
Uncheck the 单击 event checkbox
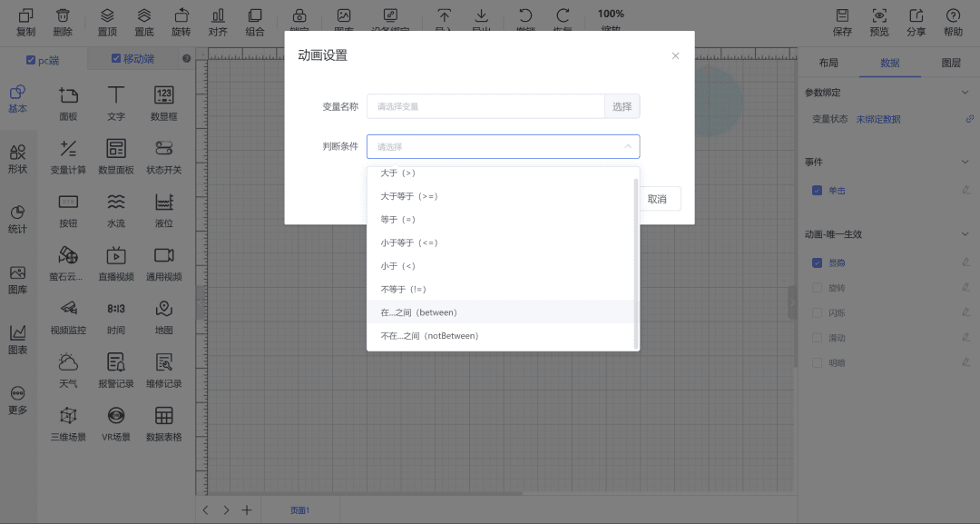817,190
